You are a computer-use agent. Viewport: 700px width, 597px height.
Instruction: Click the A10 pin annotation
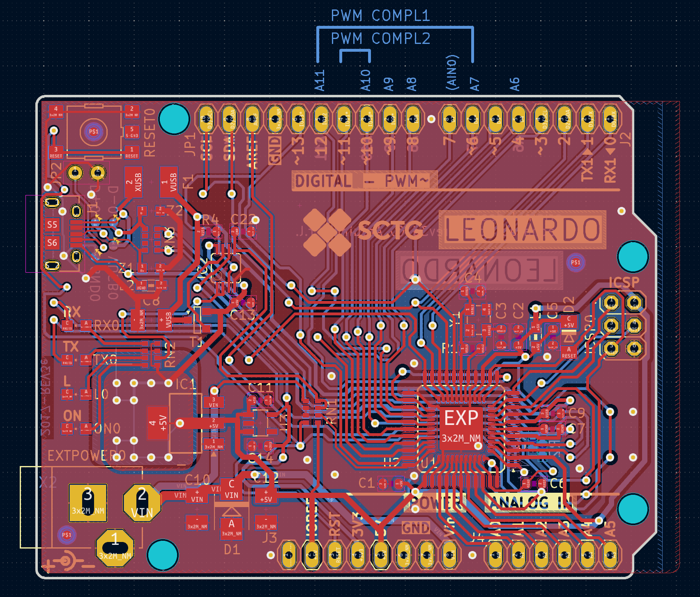[365, 80]
